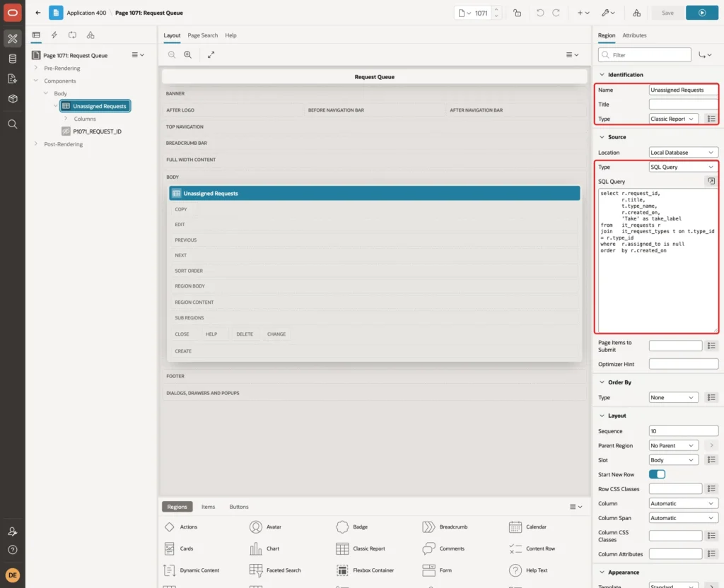This screenshot has height=588, width=724.
Task: Run the page with play button
Action: pos(702,13)
